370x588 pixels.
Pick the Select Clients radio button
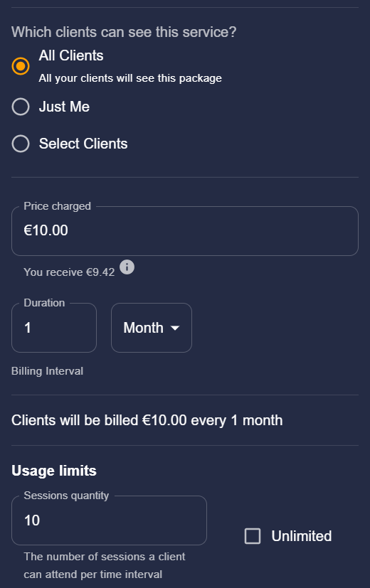pos(21,144)
